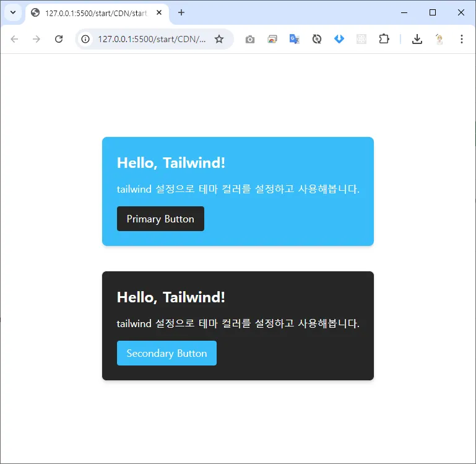Click the camera screenshot extension icon
Image resolution: width=476 pixels, height=464 pixels.
(x=250, y=39)
